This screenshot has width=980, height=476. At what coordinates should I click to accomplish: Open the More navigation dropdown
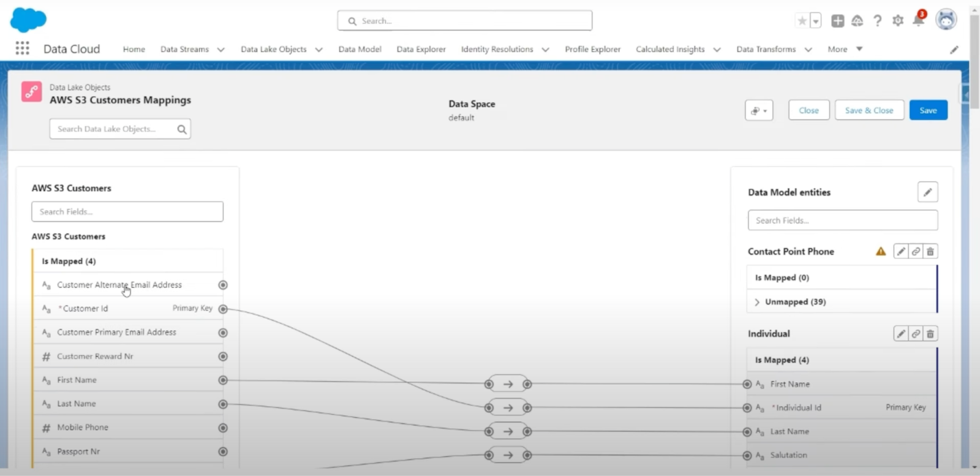[x=845, y=49]
